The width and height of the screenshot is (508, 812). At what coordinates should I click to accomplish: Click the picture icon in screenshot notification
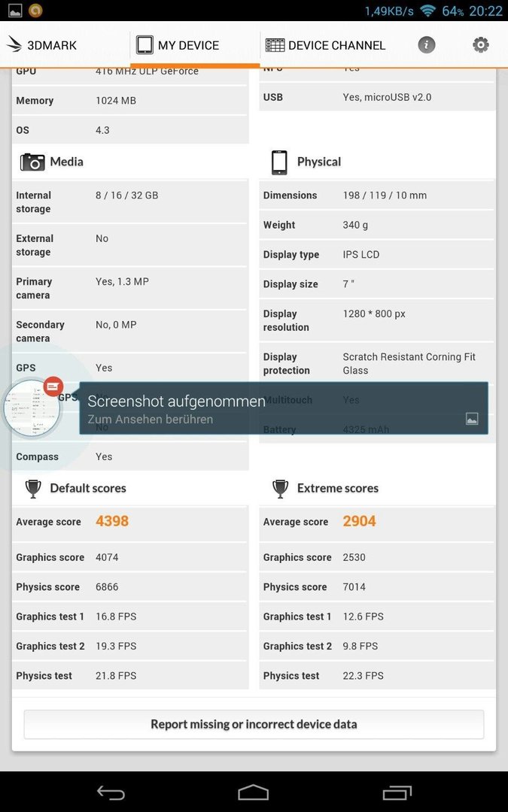pos(472,419)
